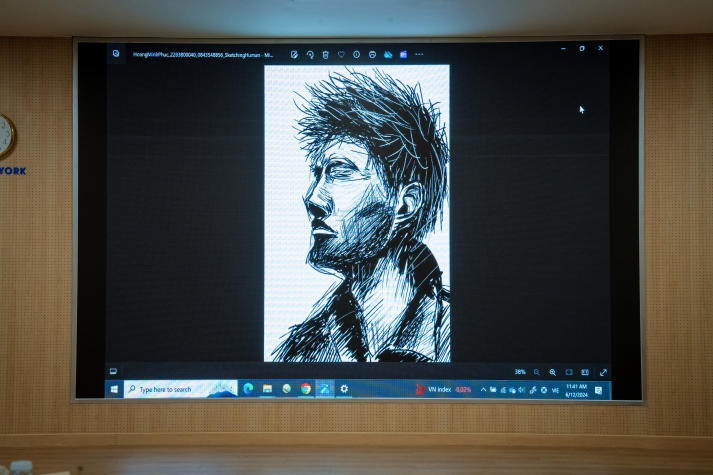Click the actual size 1:1 icon
This screenshot has width=713, height=475.
[585, 372]
